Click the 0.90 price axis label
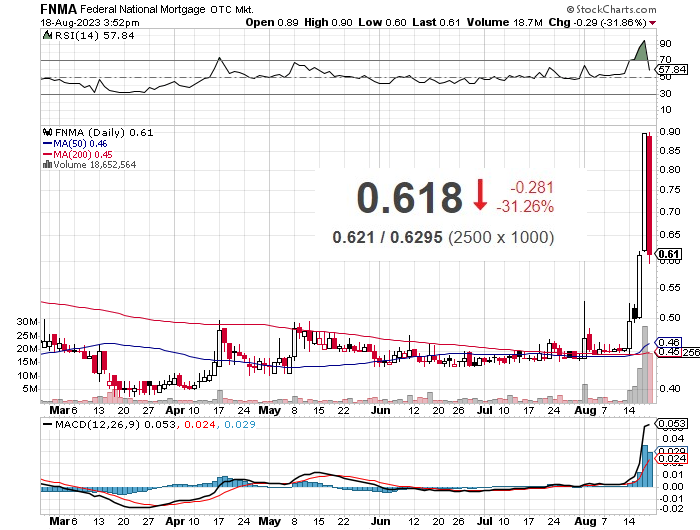Viewport: 700px width, 530px height. [x=670, y=132]
